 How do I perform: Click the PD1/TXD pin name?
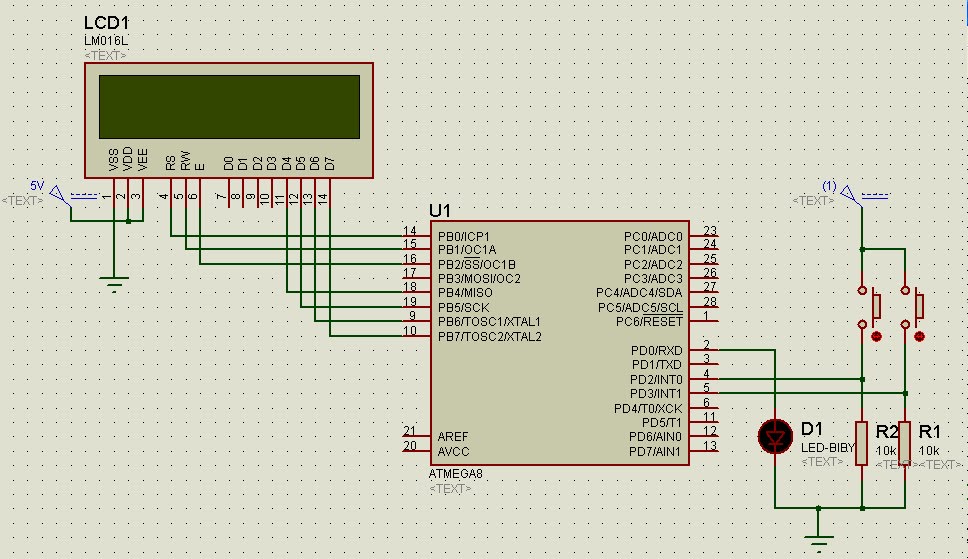[x=657, y=365]
